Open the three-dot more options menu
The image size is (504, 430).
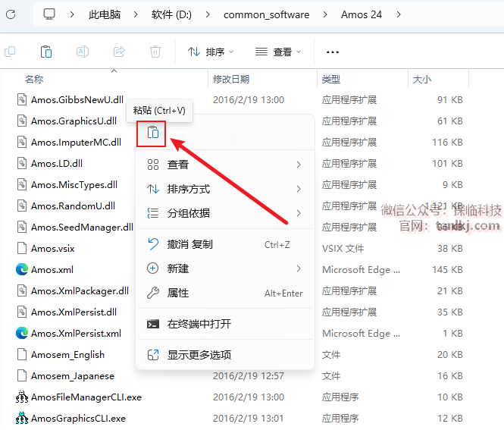click(x=333, y=52)
